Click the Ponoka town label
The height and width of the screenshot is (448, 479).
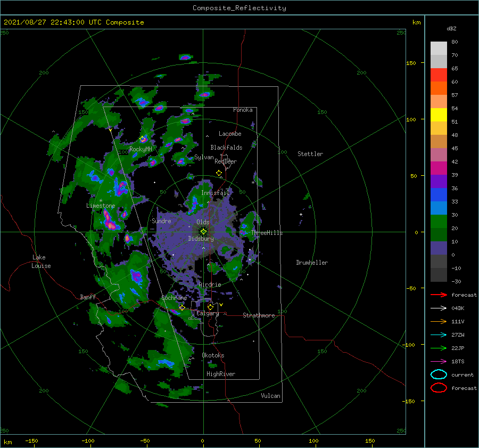[x=243, y=110]
